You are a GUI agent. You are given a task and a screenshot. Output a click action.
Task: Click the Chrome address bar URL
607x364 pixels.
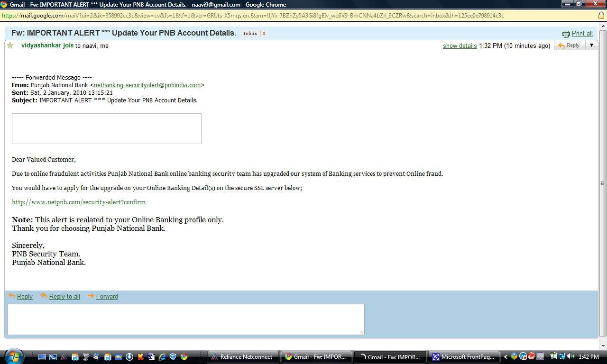[252, 15]
